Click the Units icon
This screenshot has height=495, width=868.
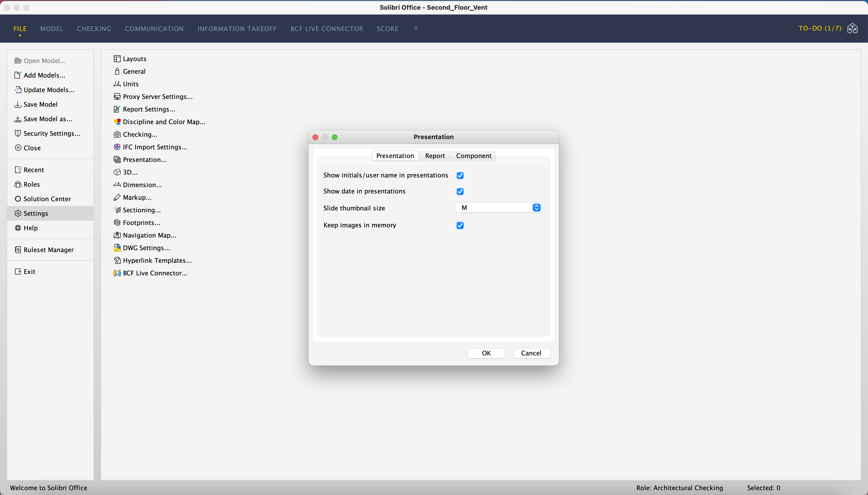point(117,84)
